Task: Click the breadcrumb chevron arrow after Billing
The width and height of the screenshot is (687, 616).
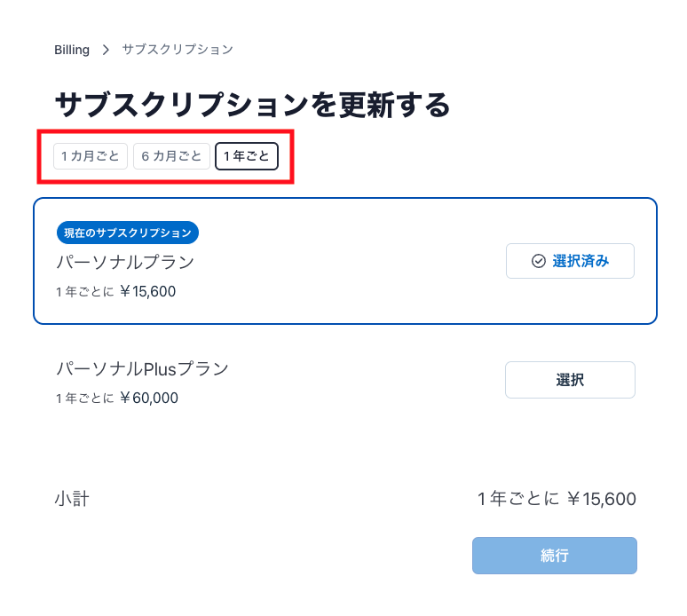Action: click(106, 50)
